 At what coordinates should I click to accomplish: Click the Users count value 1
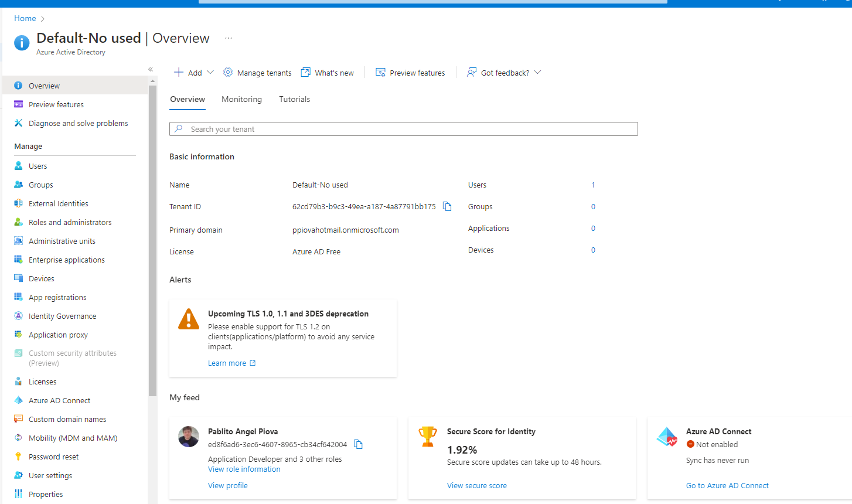[x=593, y=185]
